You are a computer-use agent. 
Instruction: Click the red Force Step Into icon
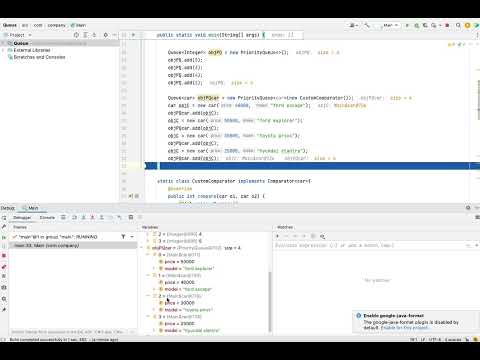pyautogui.click(x=92, y=217)
